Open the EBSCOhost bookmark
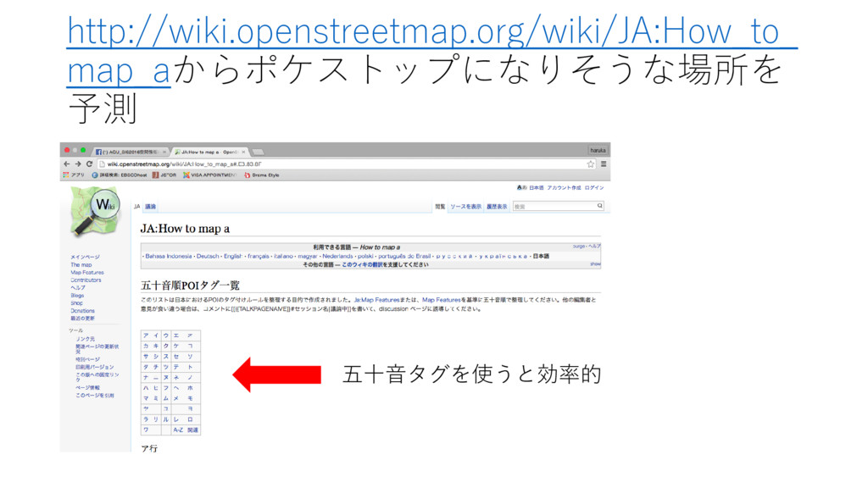868x488 pixels. 120,175
